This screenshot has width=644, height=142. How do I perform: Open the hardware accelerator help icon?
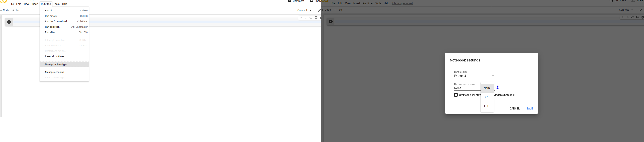click(497, 88)
